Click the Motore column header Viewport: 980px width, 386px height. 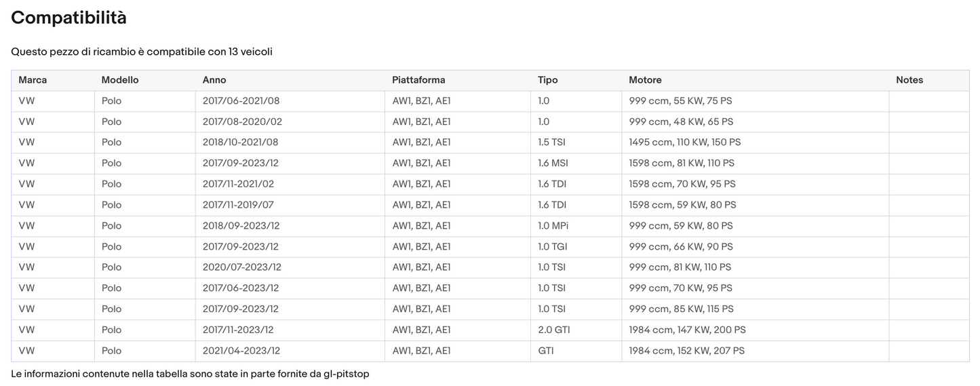point(645,80)
